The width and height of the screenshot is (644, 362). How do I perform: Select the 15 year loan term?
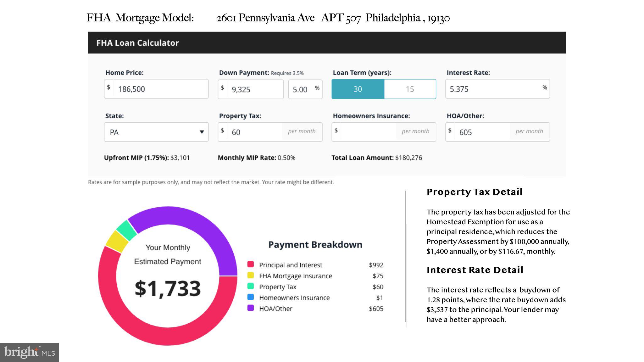[410, 89]
